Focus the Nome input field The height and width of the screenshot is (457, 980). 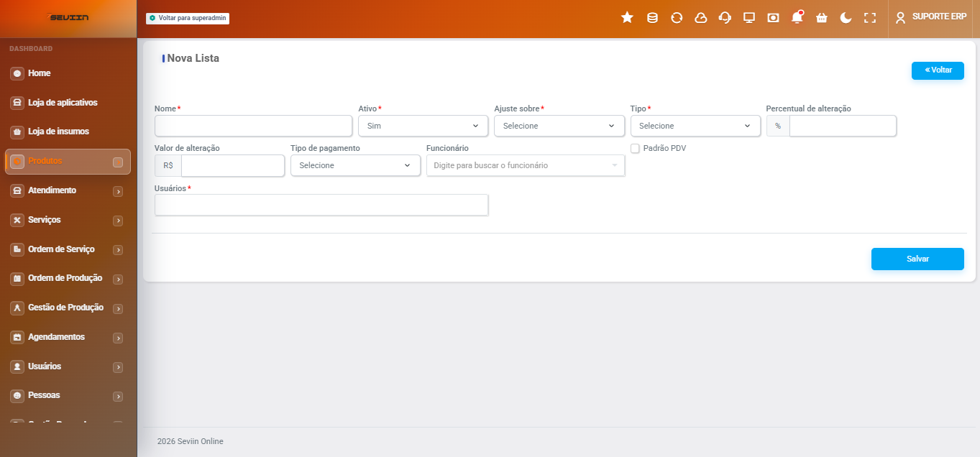pyautogui.click(x=253, y=126)
